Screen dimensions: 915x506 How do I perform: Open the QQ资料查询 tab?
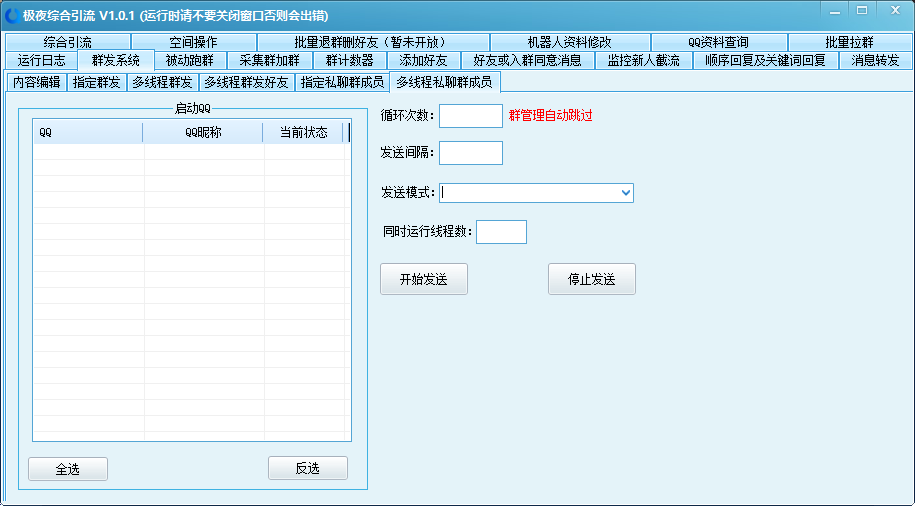click(718, 42)
